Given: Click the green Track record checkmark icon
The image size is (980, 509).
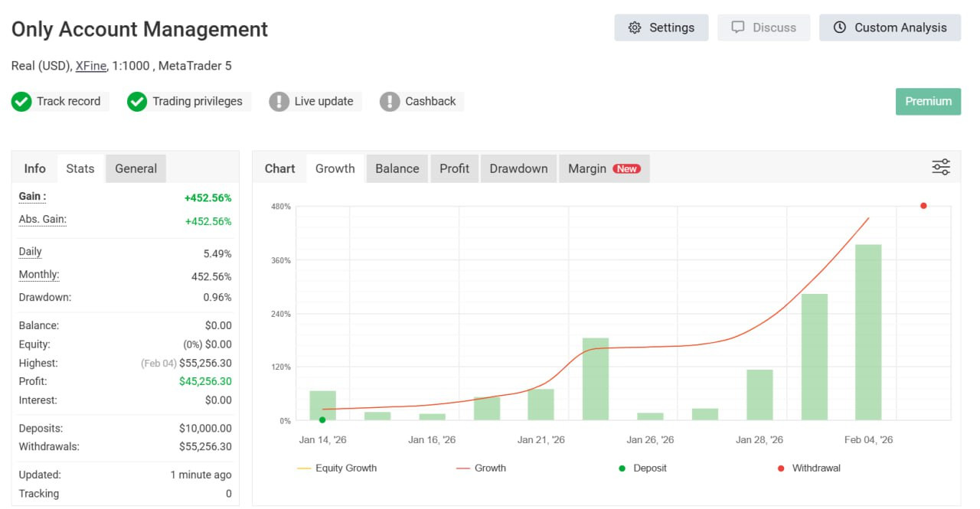Looking at the screenshot, I should (x=21, y=102).
